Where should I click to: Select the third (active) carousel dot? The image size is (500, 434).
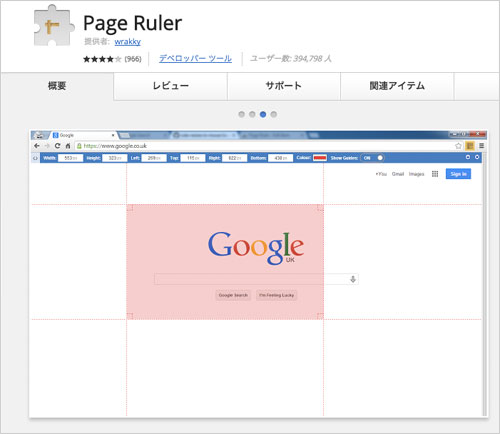click(x=263, y=114)
